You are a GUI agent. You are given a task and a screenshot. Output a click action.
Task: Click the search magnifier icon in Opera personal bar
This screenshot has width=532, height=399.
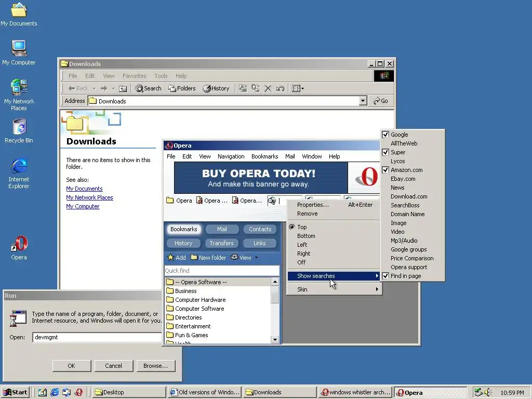point(272,201)
